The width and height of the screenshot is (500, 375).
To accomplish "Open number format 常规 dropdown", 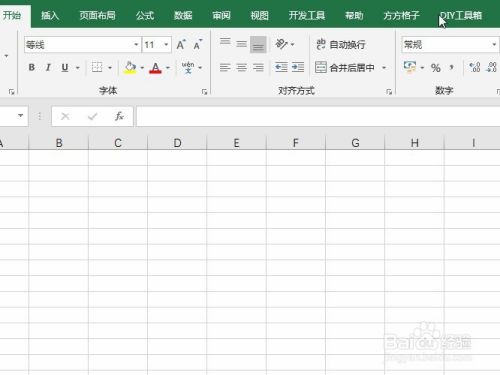I will [x=494, y=45].
